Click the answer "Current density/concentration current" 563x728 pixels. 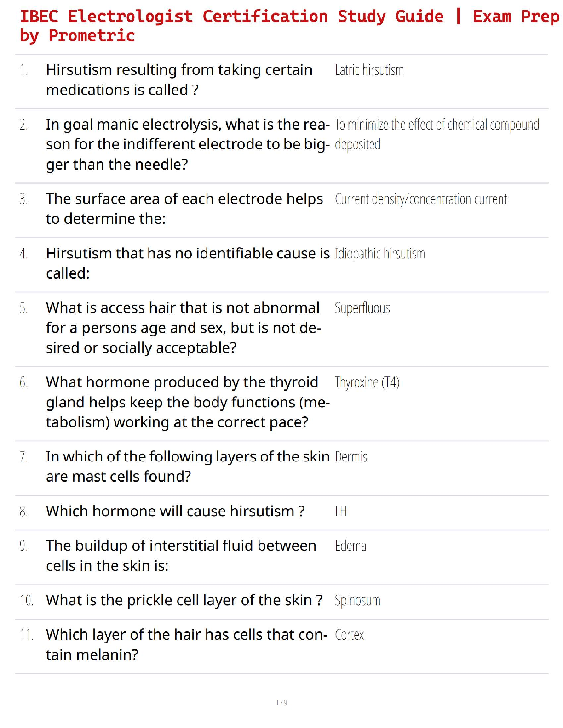[420, 199]
